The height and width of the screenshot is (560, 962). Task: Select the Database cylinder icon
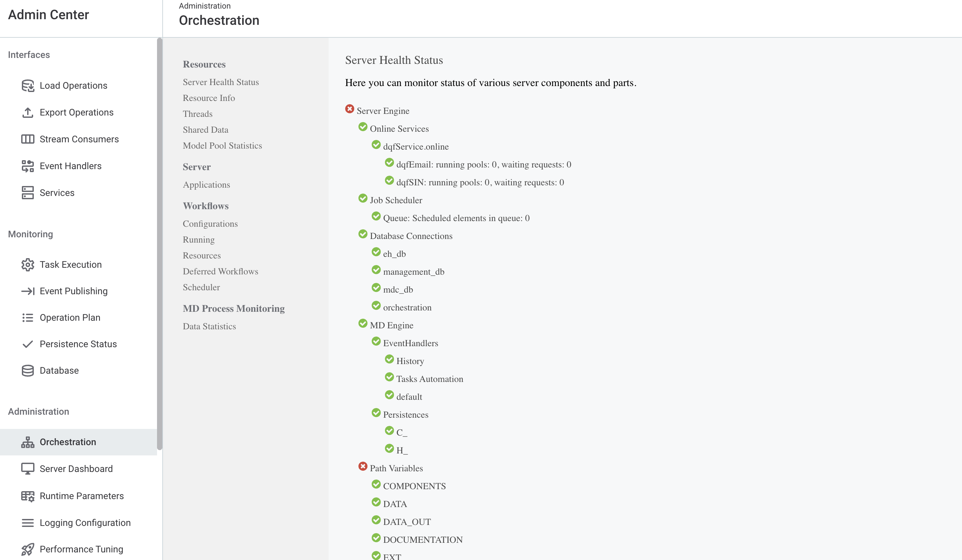(27, 370)
